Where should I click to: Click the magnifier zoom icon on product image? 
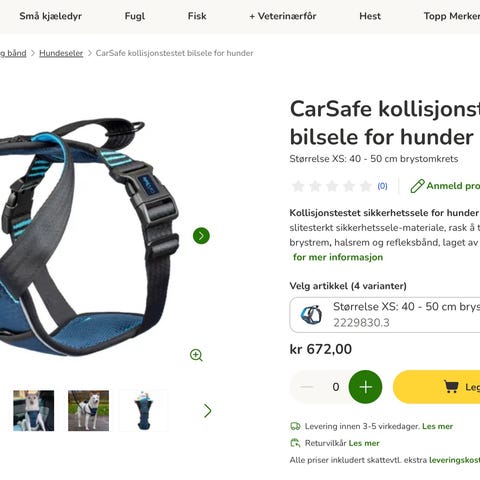196,355
